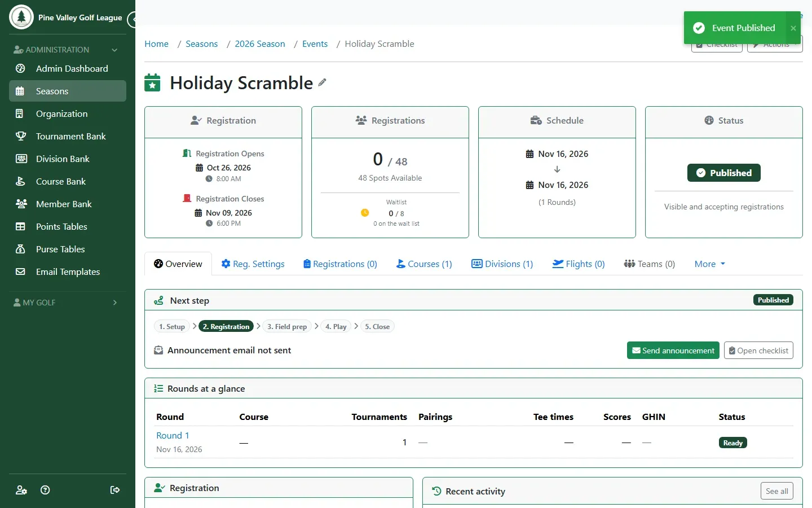Open Points Tables
The width and height of the screenshot is (812, 508).
tap(68, 226)
